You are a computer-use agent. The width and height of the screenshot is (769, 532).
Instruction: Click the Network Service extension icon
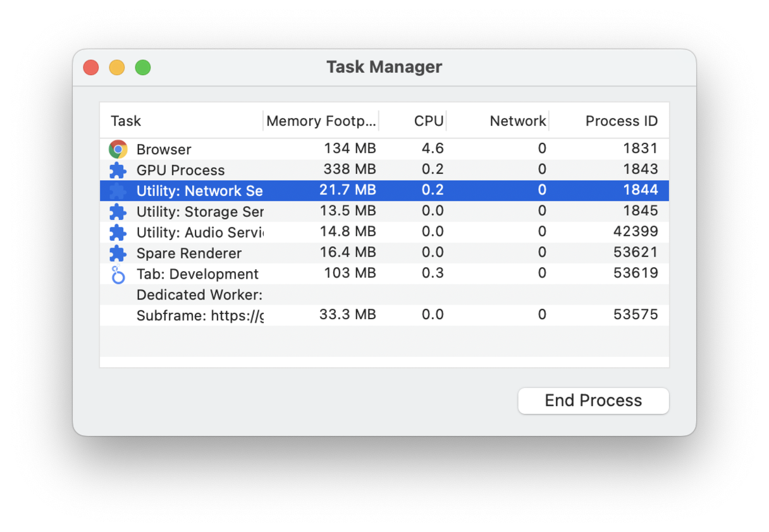coord(118,191)
